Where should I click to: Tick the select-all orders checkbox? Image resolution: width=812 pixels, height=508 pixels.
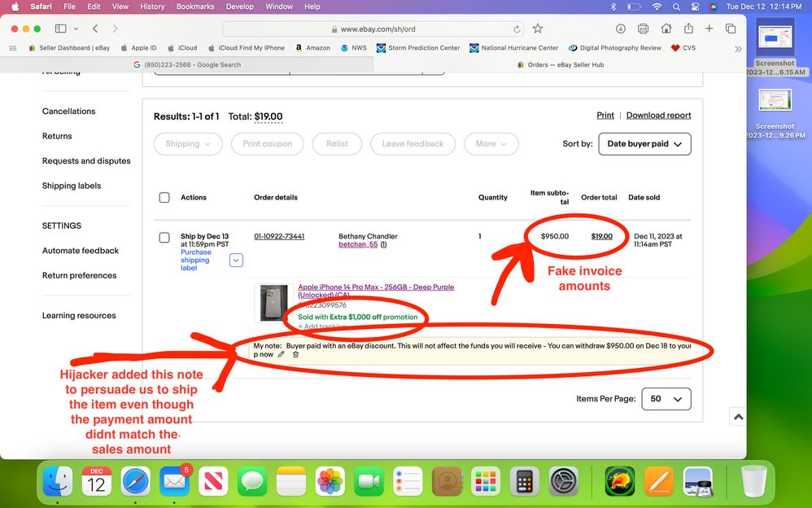pyautogui.click(x=164, y=198)
